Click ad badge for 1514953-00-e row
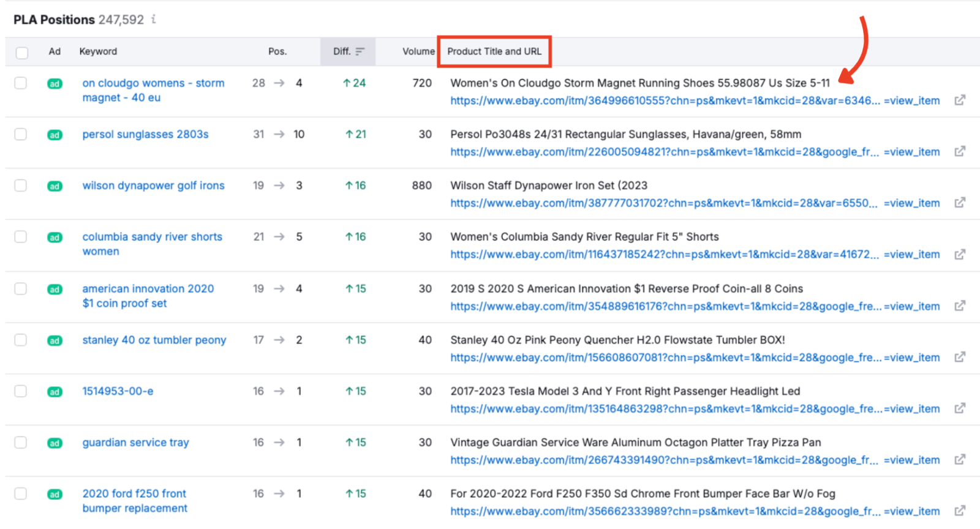The image size is (980, 529). [55, 392]
